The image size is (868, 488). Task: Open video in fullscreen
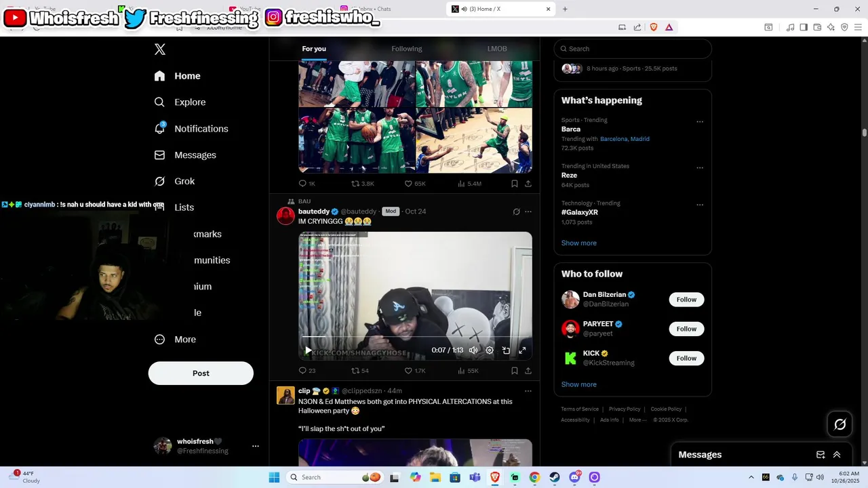pos(522,350)
